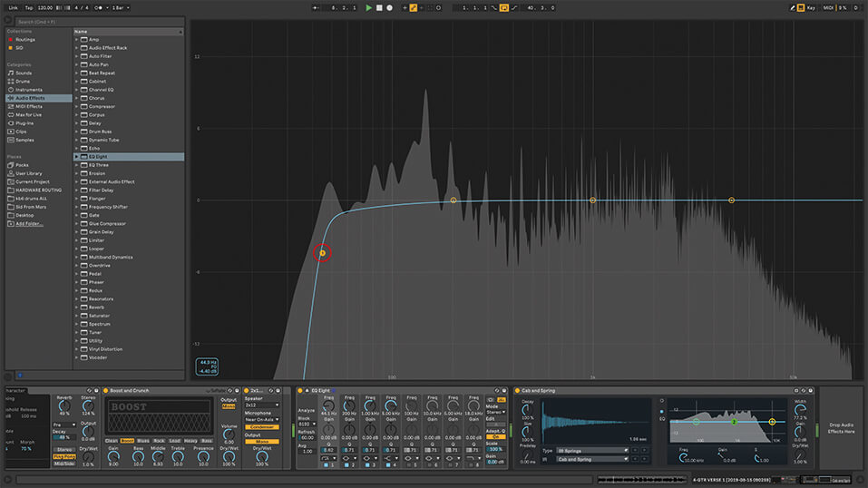
Task: Click the Tap tempo button
Action: (x=29, y=8)
